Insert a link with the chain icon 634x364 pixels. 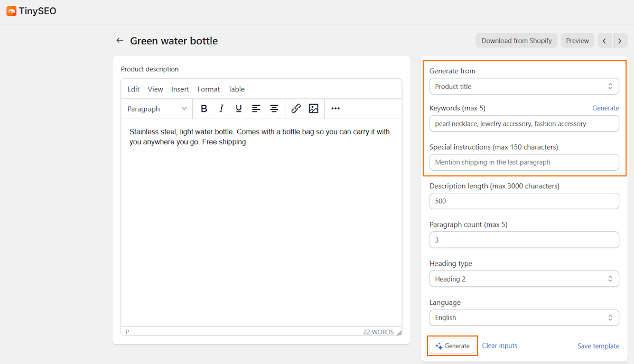(296, 108)
